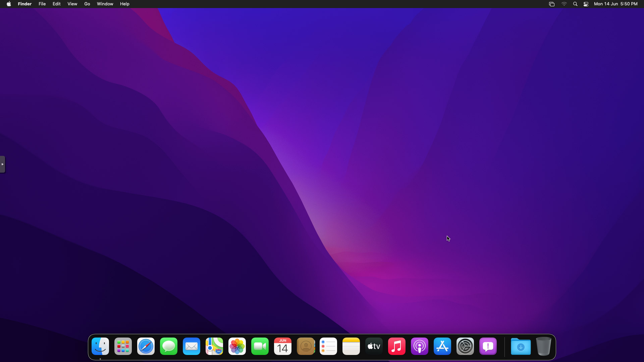The height and width of the screenshot is (362, 644).
Task: Open the Wi-Fi status menu
Action: [x=564, y=4]
